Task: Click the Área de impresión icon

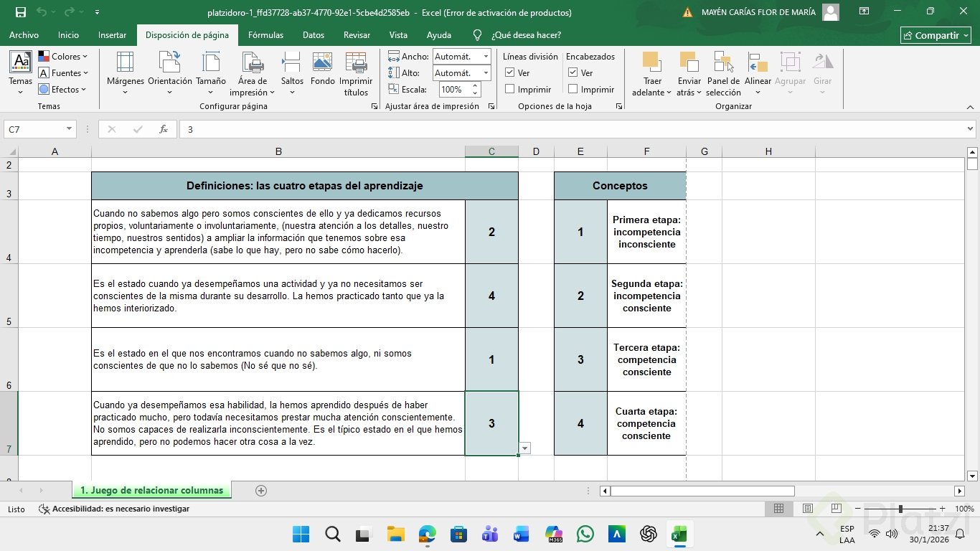Action: 253,63
